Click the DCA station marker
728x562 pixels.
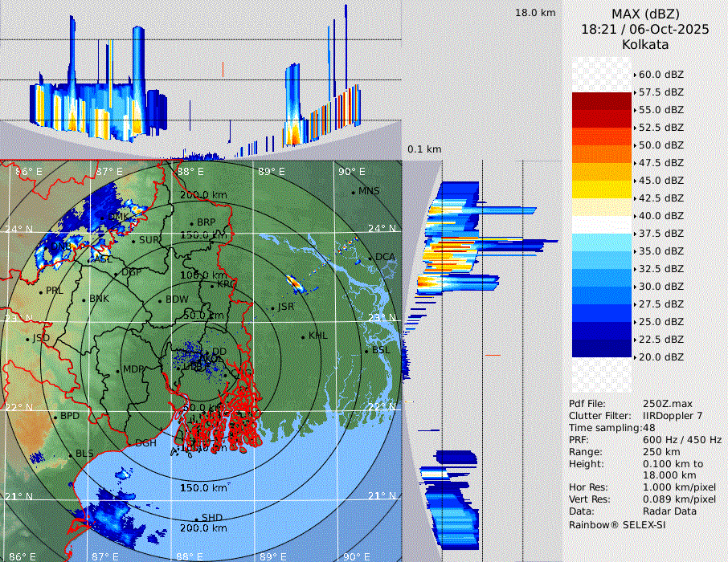tap(371, 258)
